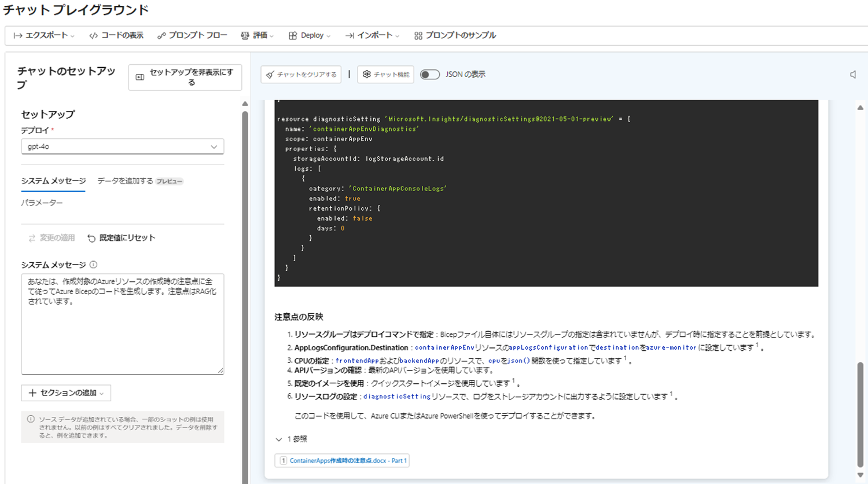Click the panel icon in hide-setup button
The height and width of the screenshot is (484, 868).
click(139, 77)
